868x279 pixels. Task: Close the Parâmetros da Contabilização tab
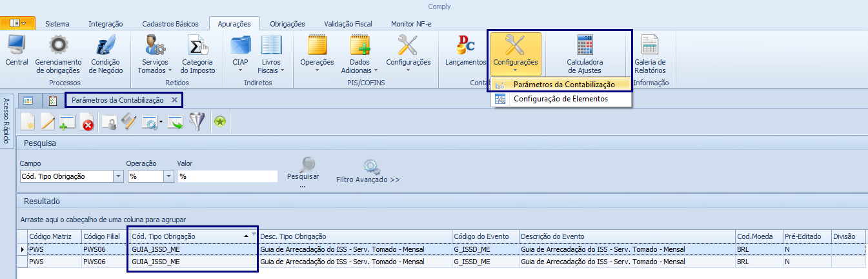coord(174,100)
